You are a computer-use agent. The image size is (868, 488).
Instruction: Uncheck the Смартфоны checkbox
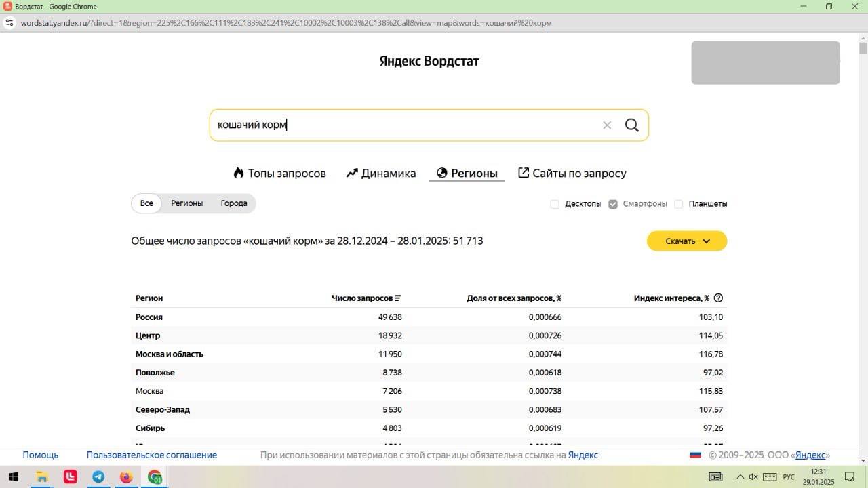tap(613, 204)
